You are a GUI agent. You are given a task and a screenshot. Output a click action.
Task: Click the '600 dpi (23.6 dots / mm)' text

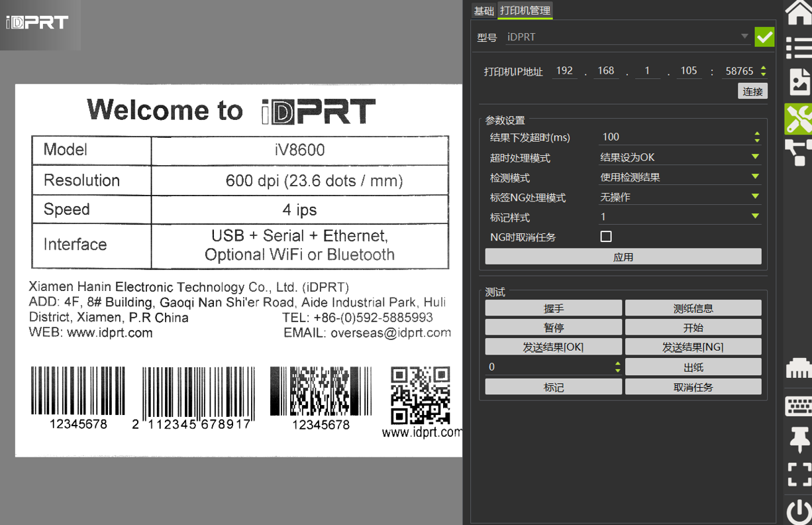click(x=314, y=180)
